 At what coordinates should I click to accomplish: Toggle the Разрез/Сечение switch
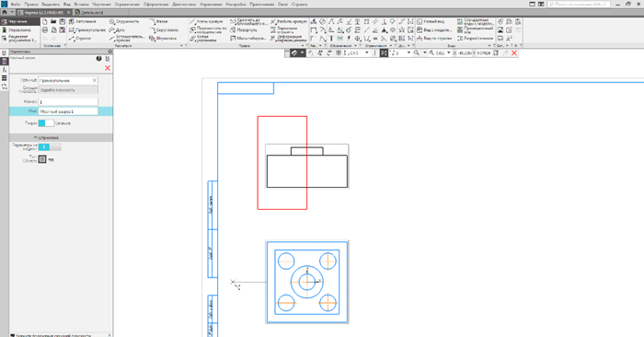click(x=46, y=122)
